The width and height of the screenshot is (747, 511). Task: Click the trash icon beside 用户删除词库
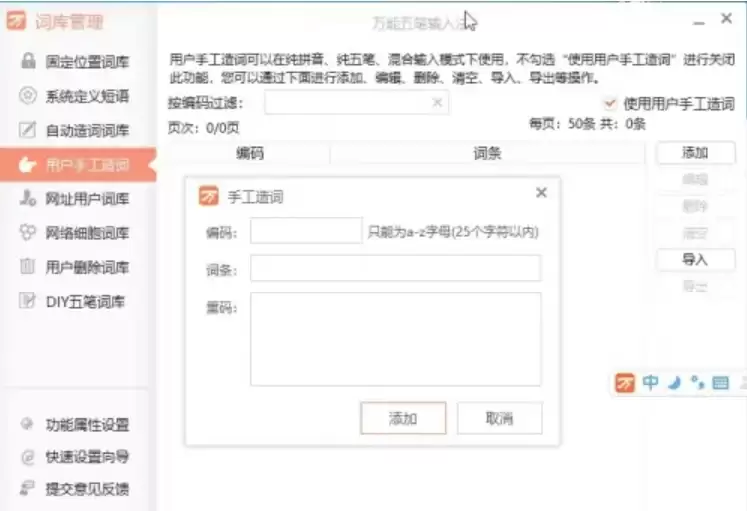(27, 266)
